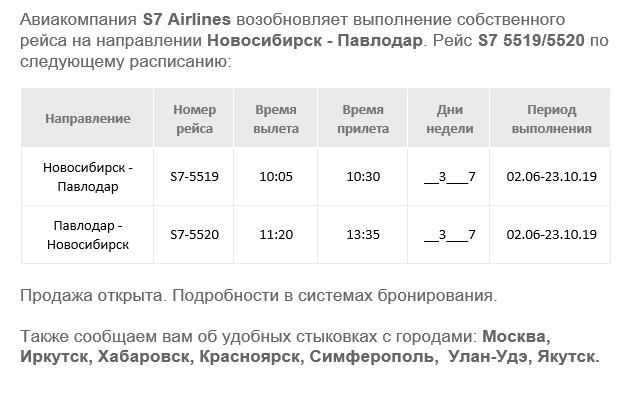The image size is (633, 400).
Task: Click the Время прилета column header
Action: pos(363,119)
